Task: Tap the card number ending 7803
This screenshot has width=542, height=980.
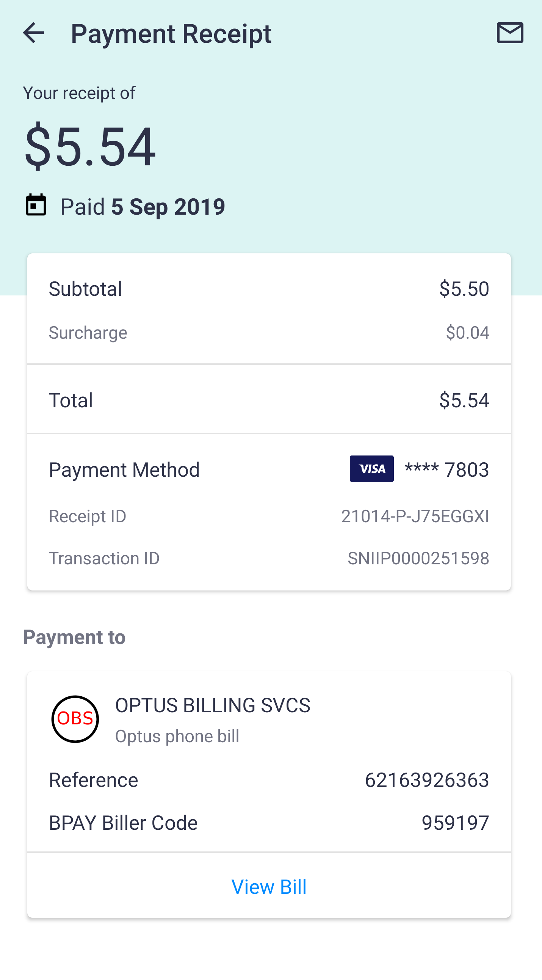Action: [x=446, y=470]
